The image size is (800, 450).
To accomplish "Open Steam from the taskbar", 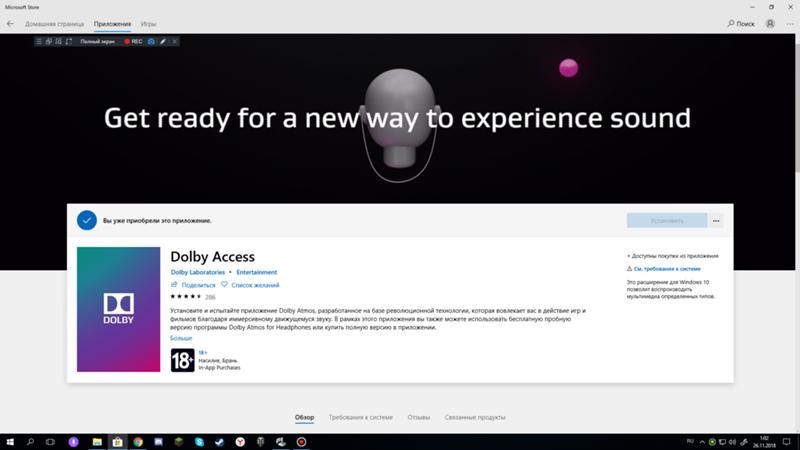I will point(219,442).
